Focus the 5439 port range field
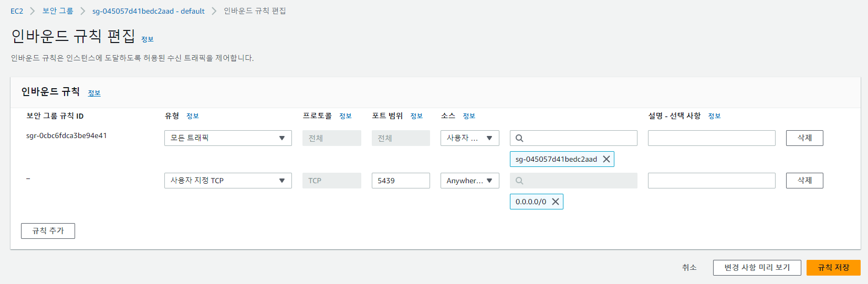The height and width of the screenshot is (284, 868). (401, 181)
